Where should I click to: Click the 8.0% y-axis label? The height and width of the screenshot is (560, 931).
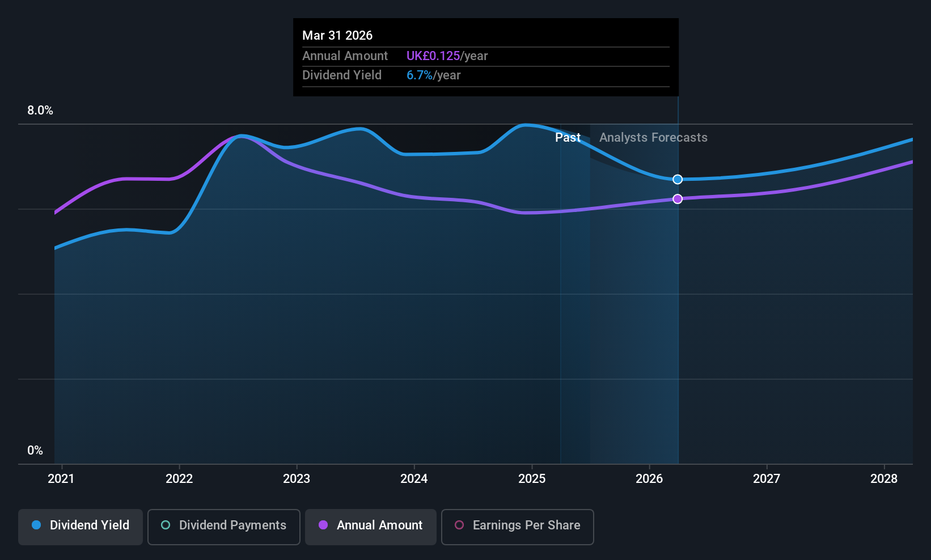pos(40,111)
